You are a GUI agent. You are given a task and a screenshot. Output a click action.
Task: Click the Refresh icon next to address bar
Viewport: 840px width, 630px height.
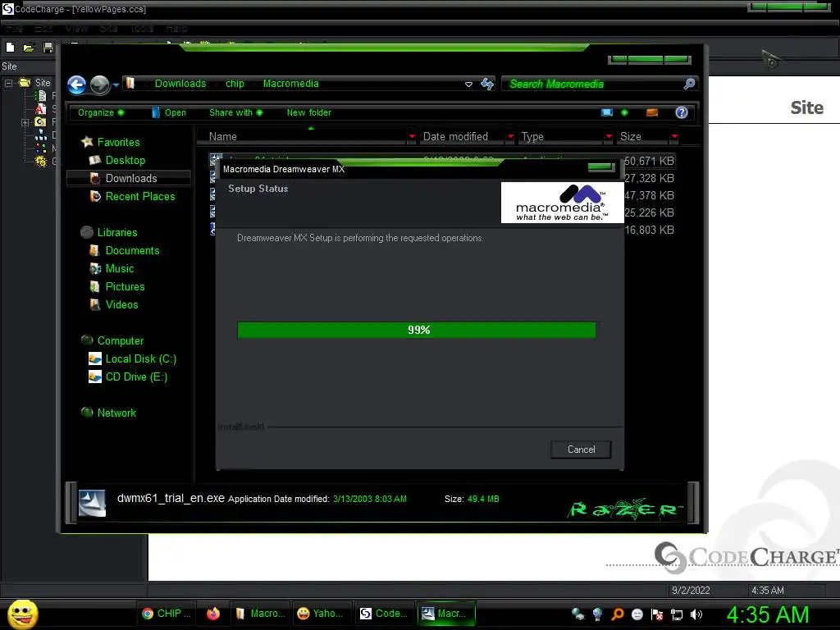click(487, 84)
